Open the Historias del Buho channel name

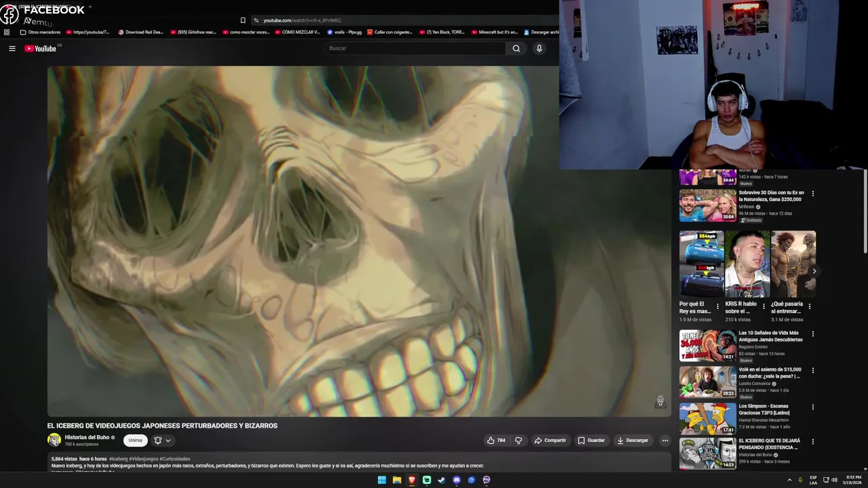(x=87, y=437)
